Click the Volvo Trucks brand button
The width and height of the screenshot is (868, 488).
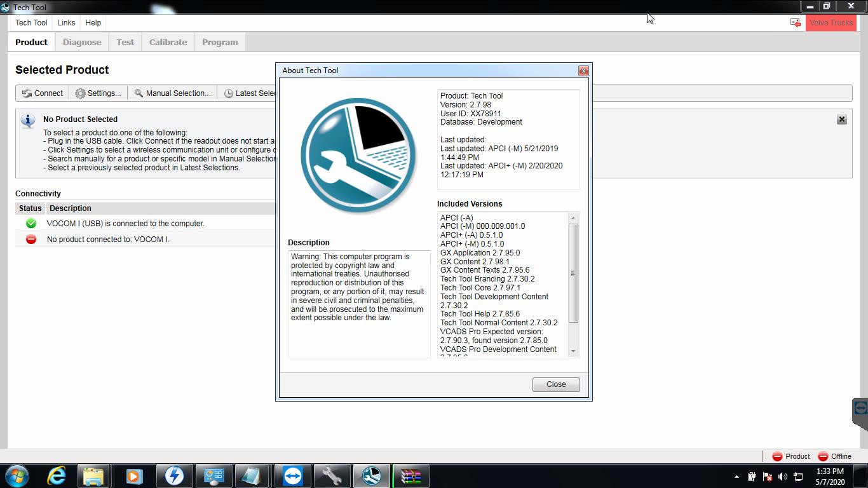pyautogui.click(x=831, y=22)
